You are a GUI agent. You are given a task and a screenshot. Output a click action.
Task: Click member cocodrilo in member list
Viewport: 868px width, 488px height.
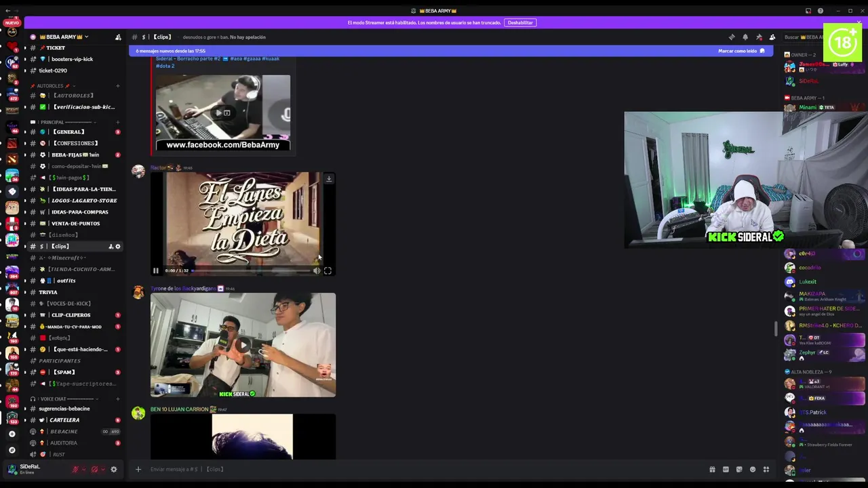pos(824,268)
